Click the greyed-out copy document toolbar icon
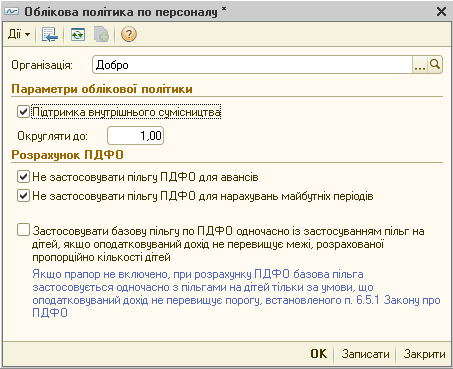 (101, 34)
